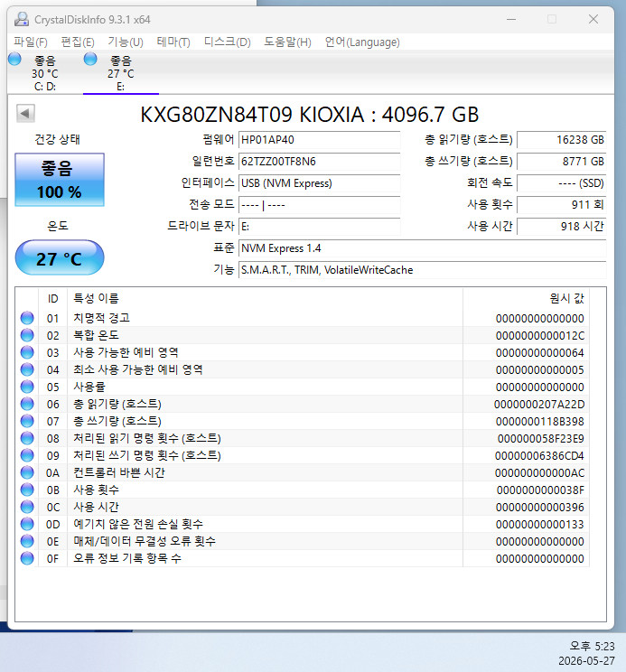Screen dimensions: 626x672
Task: Click the previous disk arrow button
Action: (25, 114)
